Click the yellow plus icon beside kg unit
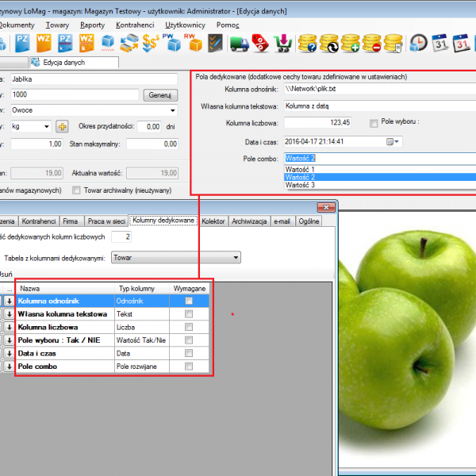The image size is (476, 476). [x=63, y=127]
